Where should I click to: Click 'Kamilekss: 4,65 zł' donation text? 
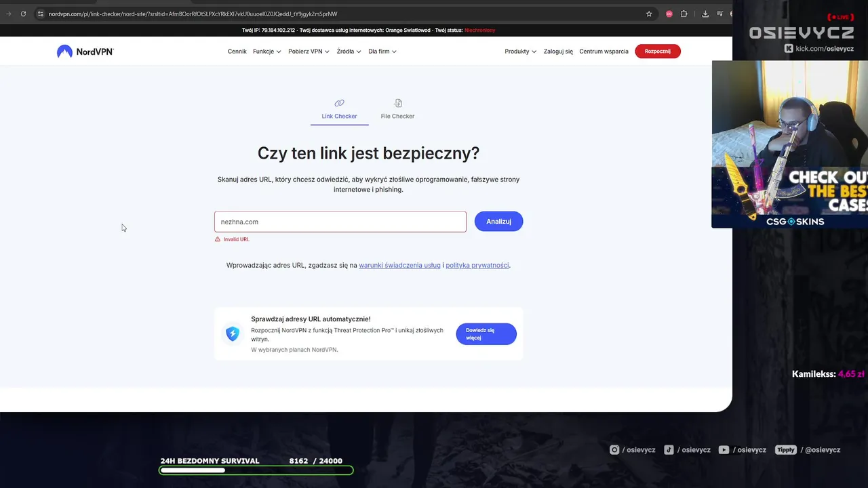[x=828, y=374]
